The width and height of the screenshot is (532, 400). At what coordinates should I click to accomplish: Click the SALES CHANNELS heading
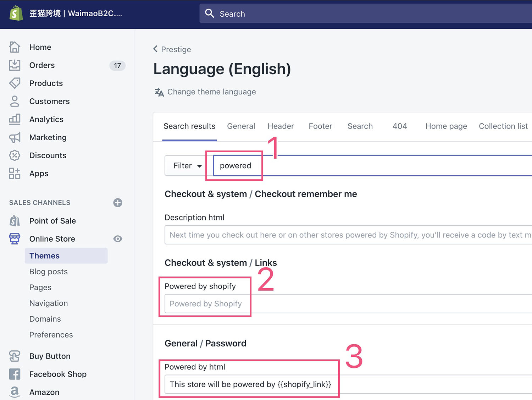point(40,203)
